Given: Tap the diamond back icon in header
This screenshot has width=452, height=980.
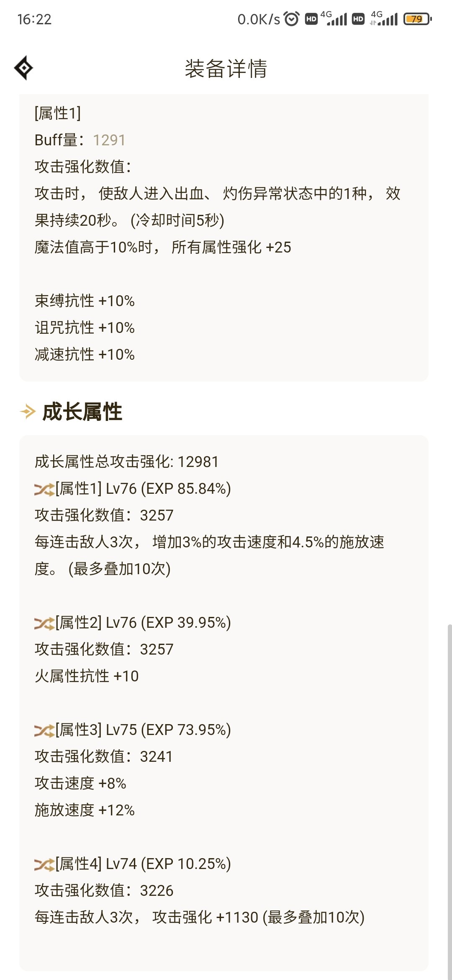Looking at the screenshot, I should (x=23, y=68).
